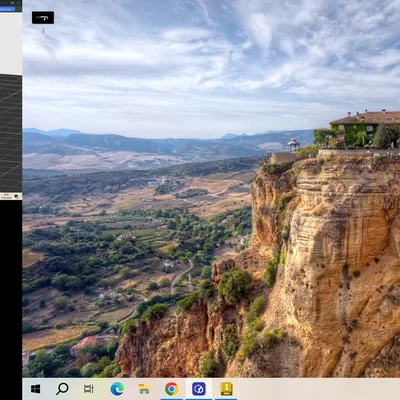Select the blue gauge app taskbar icon
The image size is (400, 400).
pos(199,389)
